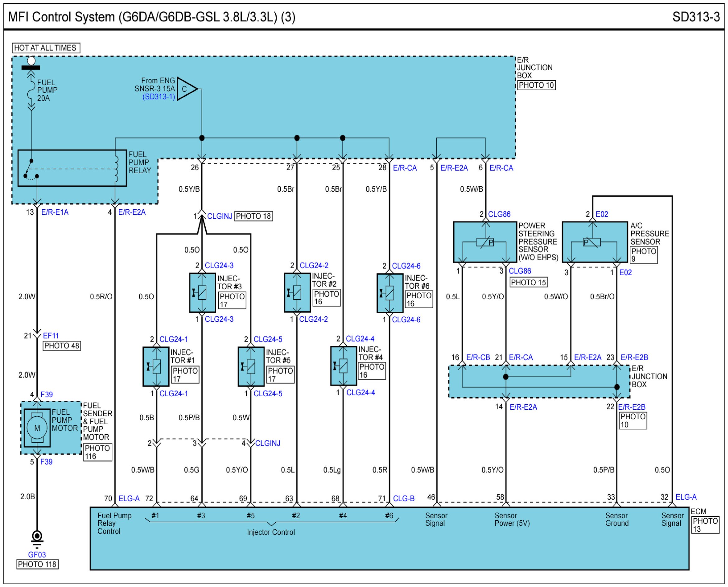This screenshot has height=587, width=728.
Task: Click the fuel pump motor M symbol
Action: 37,428
